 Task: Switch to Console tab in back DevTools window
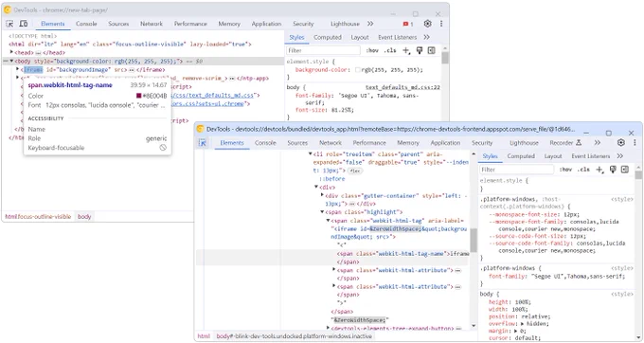86,24
